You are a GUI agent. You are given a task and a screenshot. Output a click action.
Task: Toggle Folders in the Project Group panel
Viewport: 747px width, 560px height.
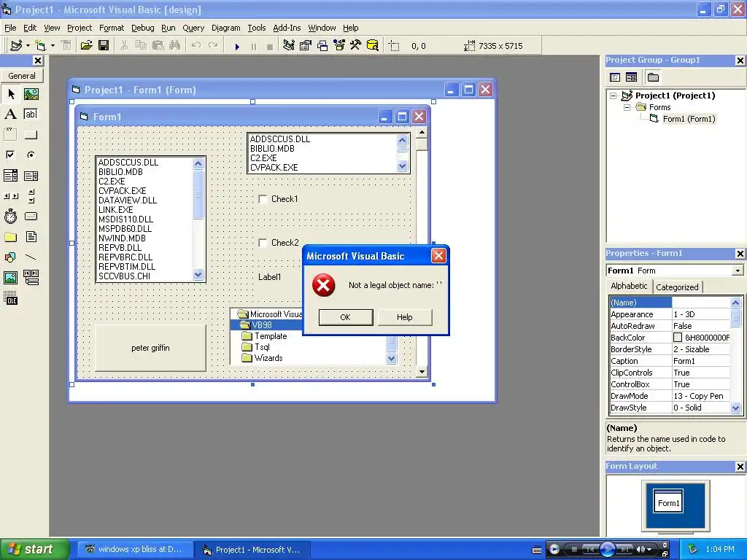653,77
